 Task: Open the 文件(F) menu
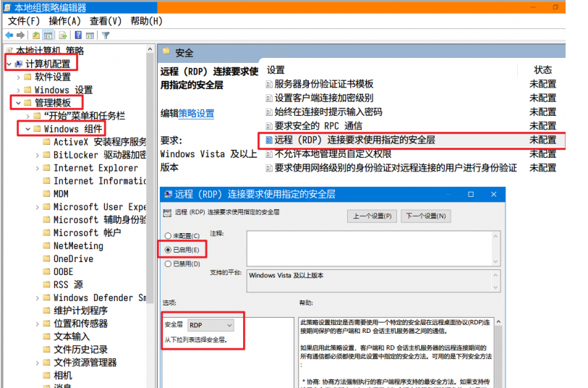coord(23,21)
